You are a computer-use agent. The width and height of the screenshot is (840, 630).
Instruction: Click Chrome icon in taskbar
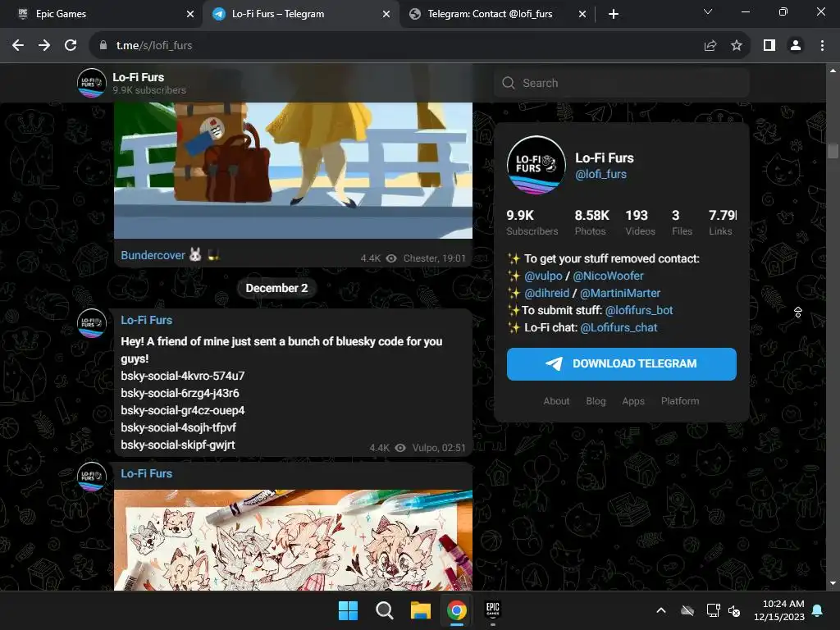pos(456,610)
